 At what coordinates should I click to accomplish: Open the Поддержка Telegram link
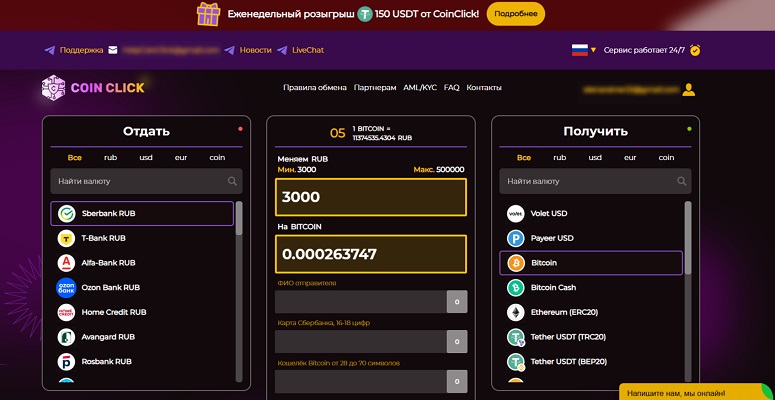pyautogui.click(x=81, y=50)
